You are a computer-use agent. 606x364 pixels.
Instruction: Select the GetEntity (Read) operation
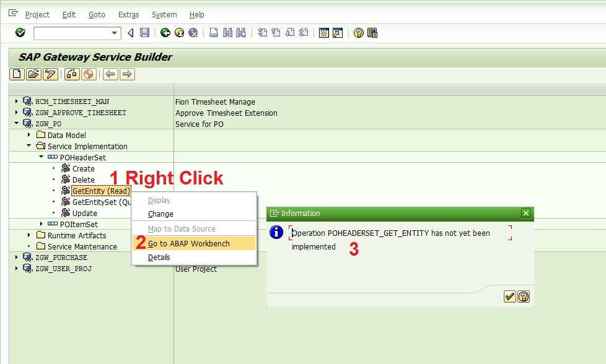pos(101,191)
